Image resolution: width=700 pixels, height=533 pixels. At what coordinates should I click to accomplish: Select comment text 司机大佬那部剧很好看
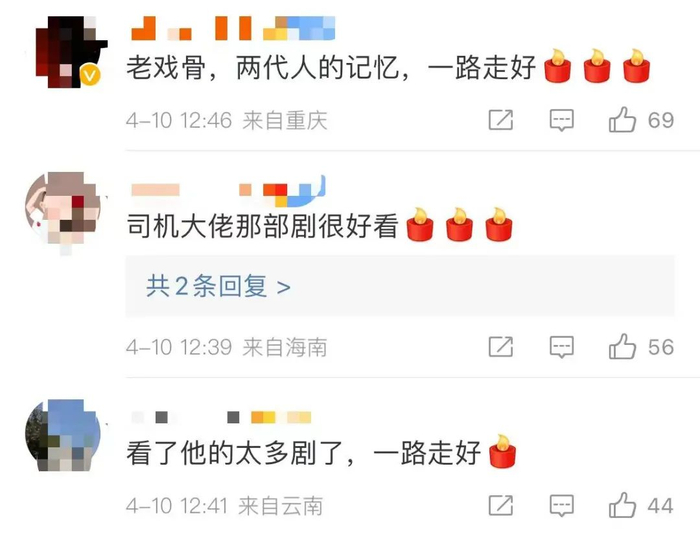point(262,226)
